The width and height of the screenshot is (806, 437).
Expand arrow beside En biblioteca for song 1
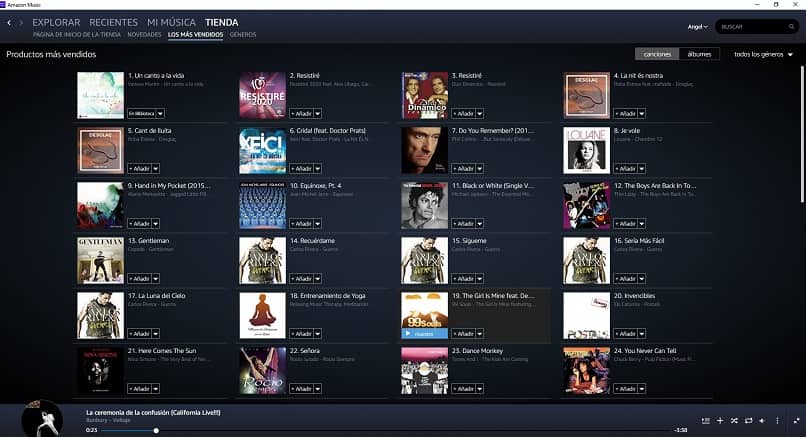click(160, 113)
